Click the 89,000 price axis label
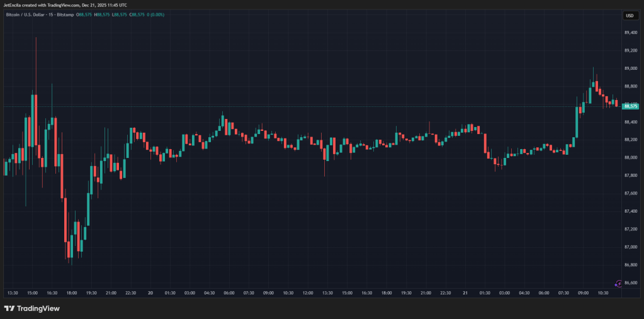Screen dimensions: 644x319 (x=630, y=68)
